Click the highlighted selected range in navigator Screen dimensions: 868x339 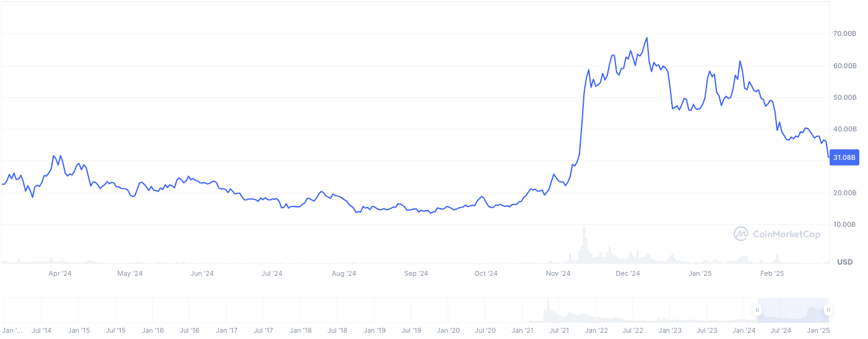point(792,310)
